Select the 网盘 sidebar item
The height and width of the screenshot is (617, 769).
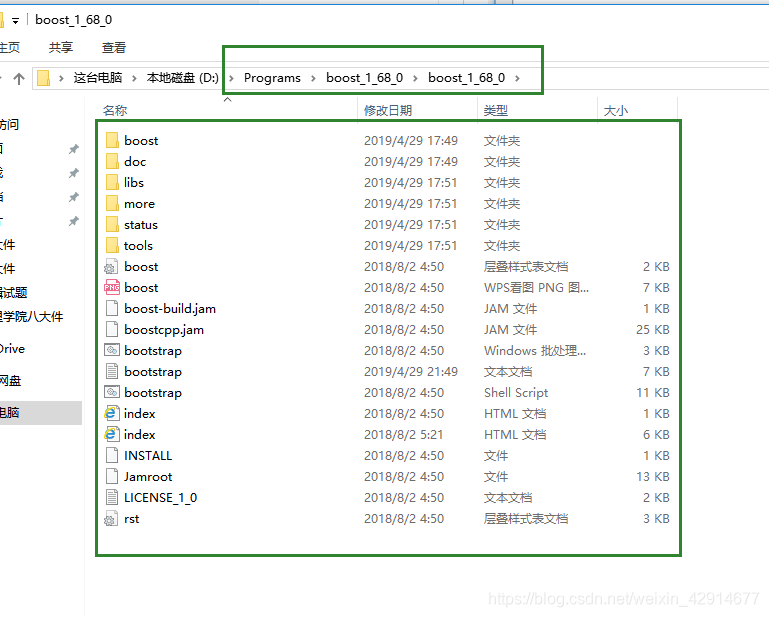point(10,381)
